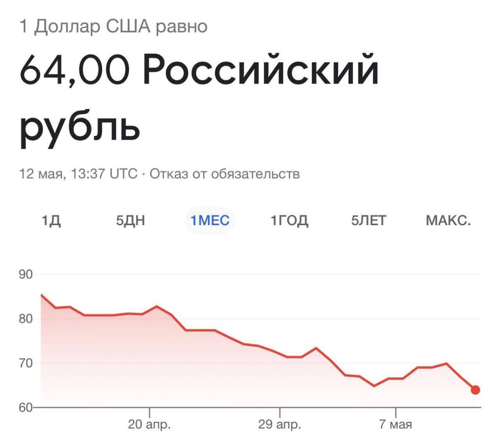Select the МАКС. range option
The image size is (500, 448).
(x=448, y=220)
